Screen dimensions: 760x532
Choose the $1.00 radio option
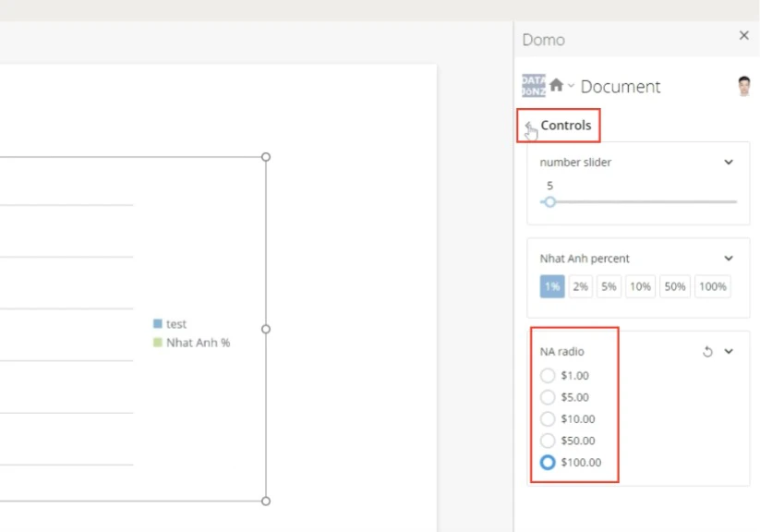[x=548, y=375]
